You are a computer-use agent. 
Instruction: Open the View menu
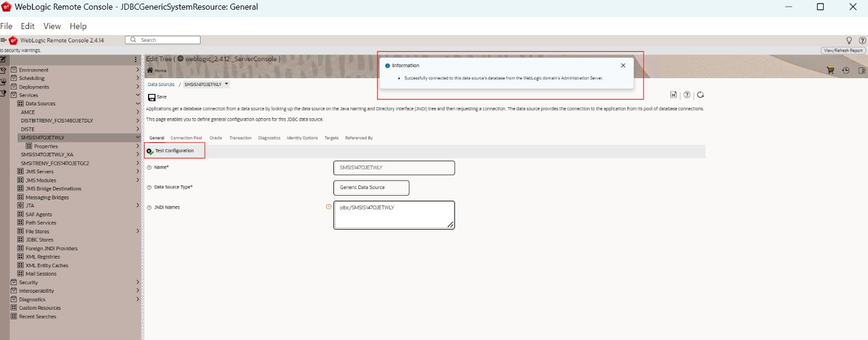[x=52, y=26]
